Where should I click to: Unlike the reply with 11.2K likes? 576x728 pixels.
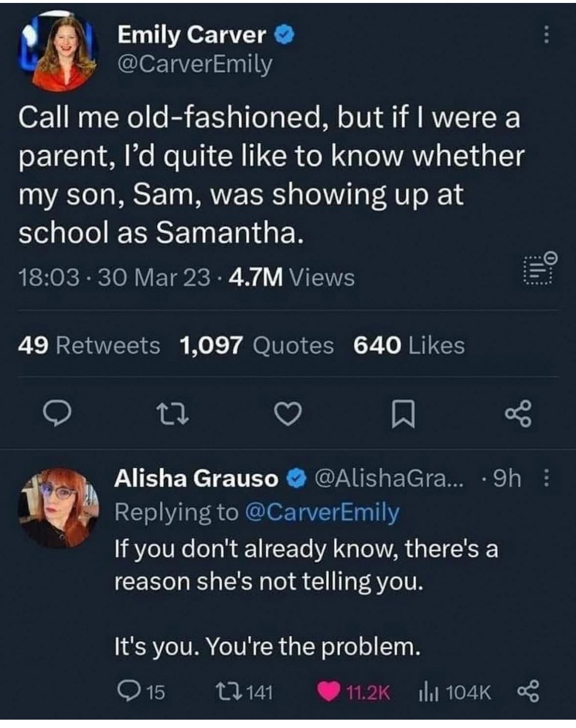pos(326,692)
